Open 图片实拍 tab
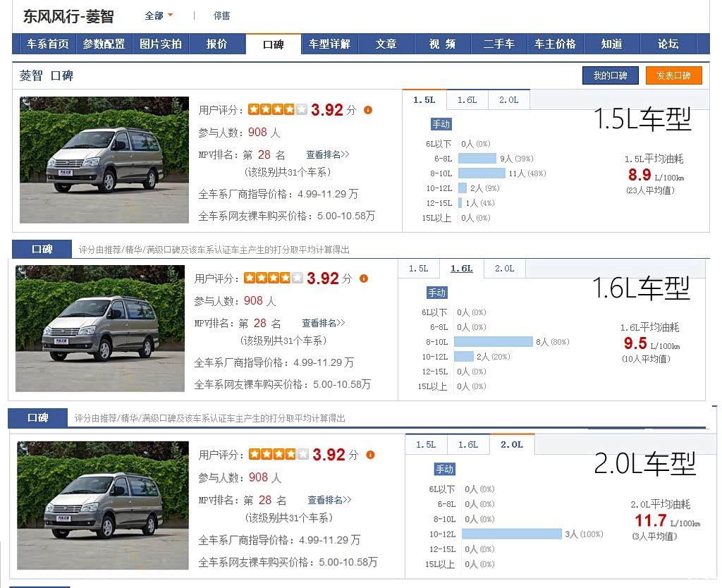Image resolution: width=722 pixels, height=588 pixels. point(161,44)
